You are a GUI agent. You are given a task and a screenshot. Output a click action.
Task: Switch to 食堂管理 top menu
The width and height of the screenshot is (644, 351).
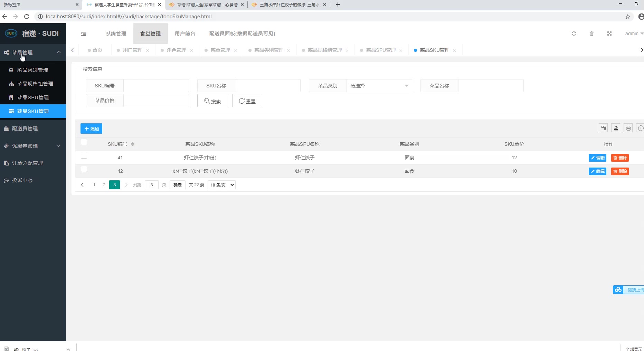pos(150,34)
